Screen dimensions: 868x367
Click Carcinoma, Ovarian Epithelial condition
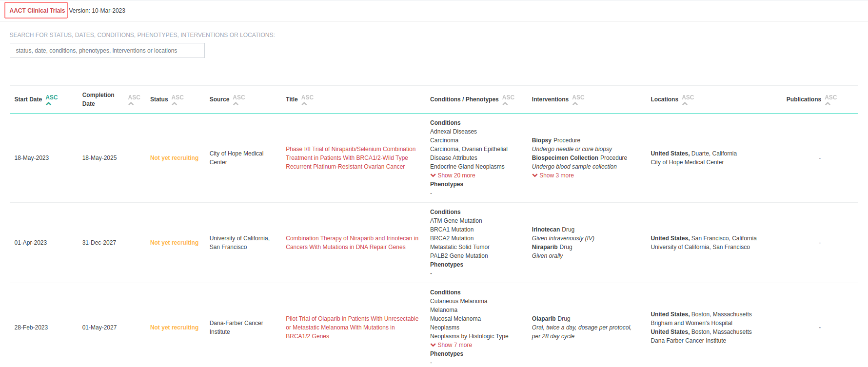pyautogui.click(x=469, y=149)
